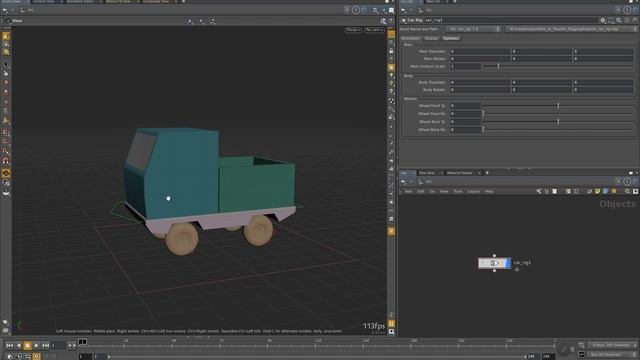
Task: Click the Wheel Back Rx value field
Action: click(465, 130)
